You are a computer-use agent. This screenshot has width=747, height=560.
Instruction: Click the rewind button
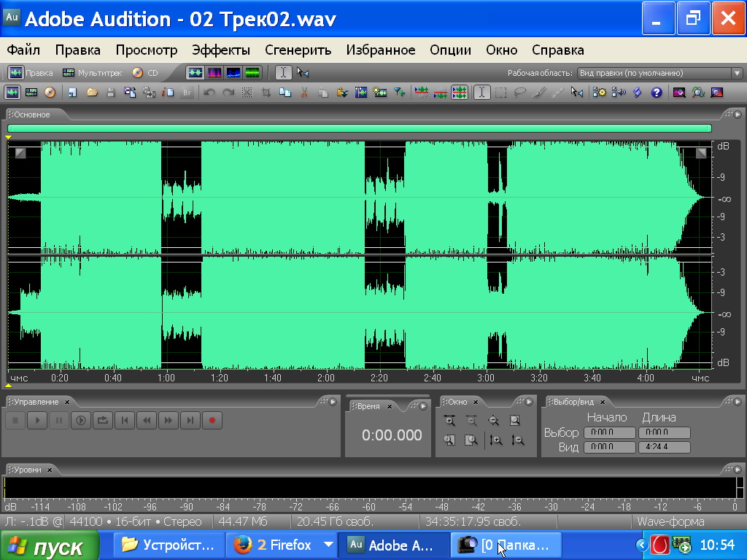coord(147,421)
